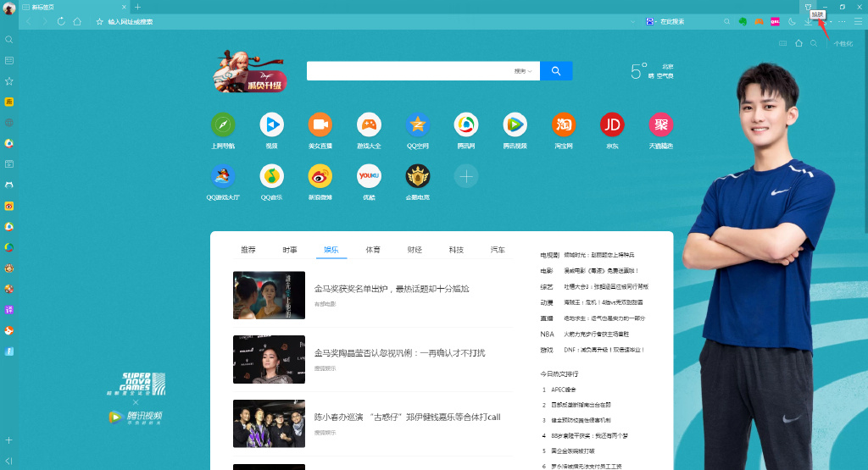Open 企鹅电竞 shortcut icon
The height and width of the screenshot is (470, 868).
418,176
